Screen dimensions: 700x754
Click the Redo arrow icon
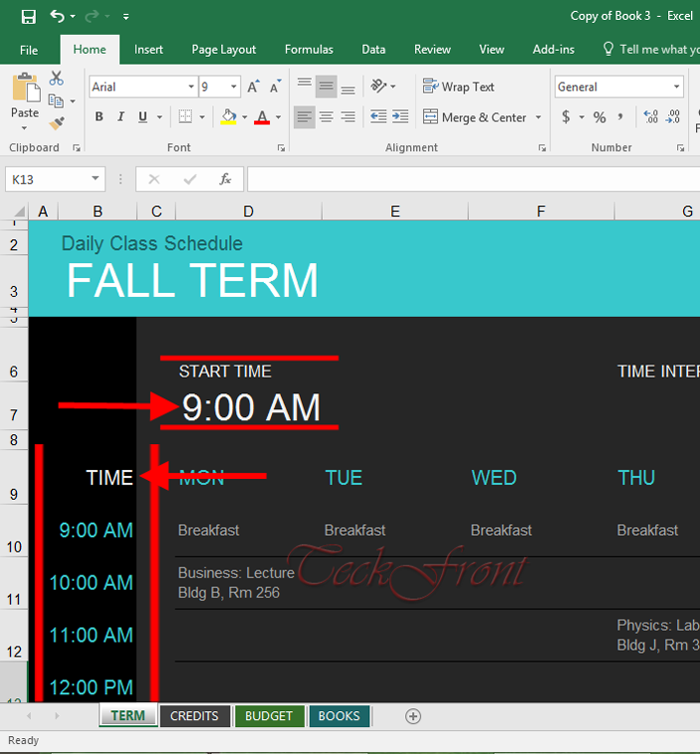(x=92, y=16)
